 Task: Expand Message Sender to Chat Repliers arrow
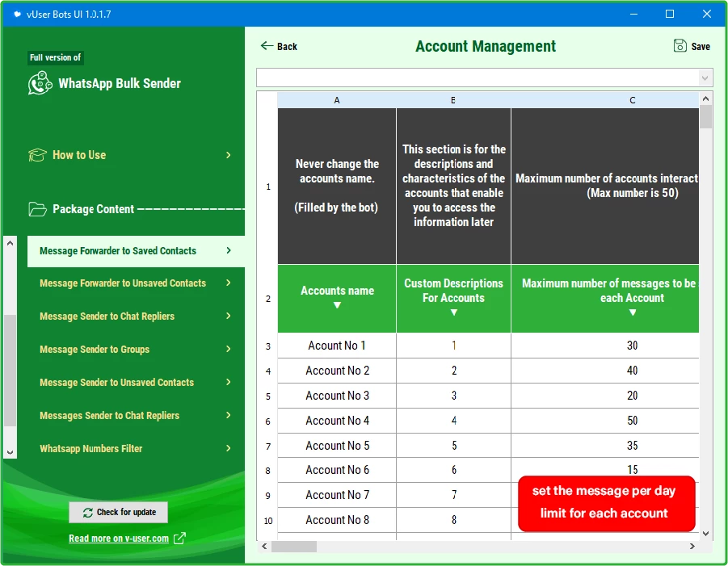point(229,316)
